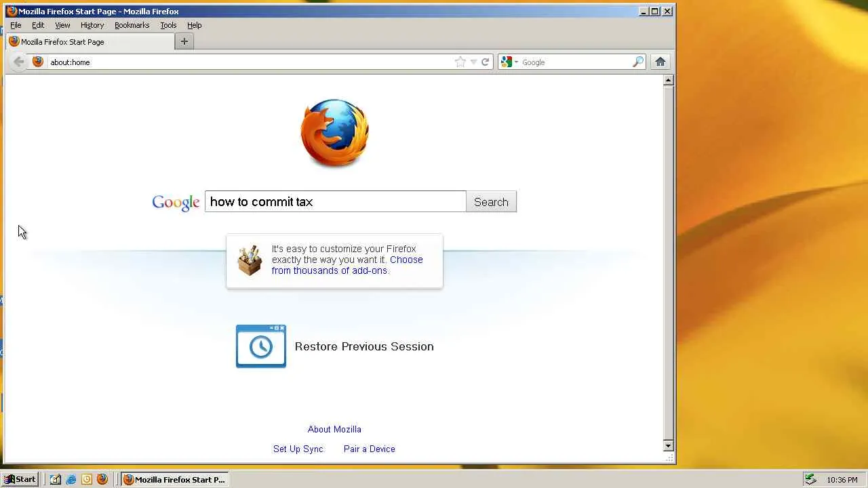Launch the Show Desktop quick launch icon

56,479
